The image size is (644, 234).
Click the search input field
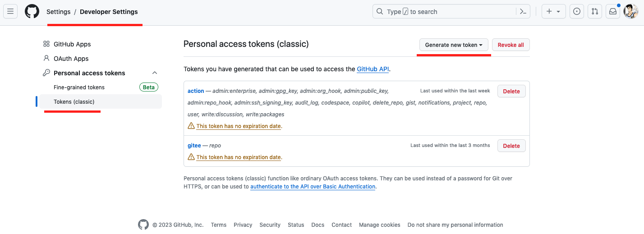[x=446, y=12]
